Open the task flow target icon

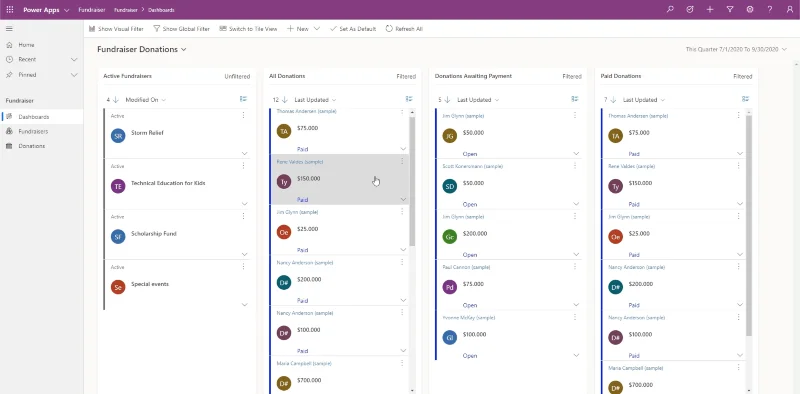[x=690, y=9]
